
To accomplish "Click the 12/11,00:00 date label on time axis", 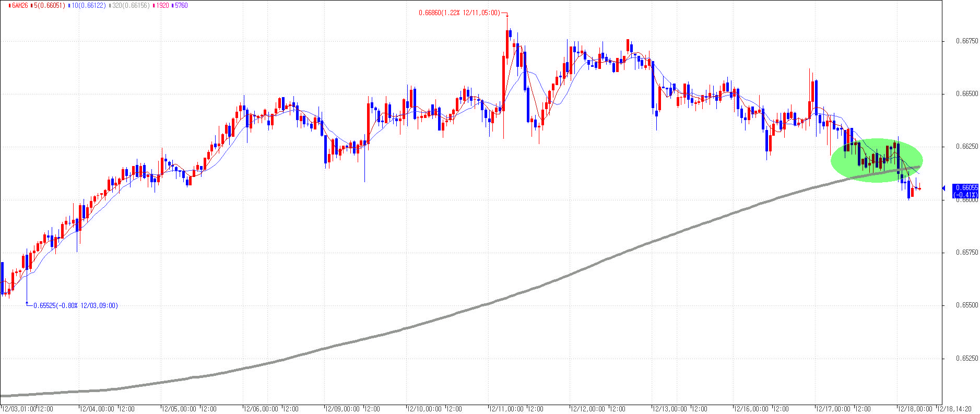I will click(x=506, y=409).
